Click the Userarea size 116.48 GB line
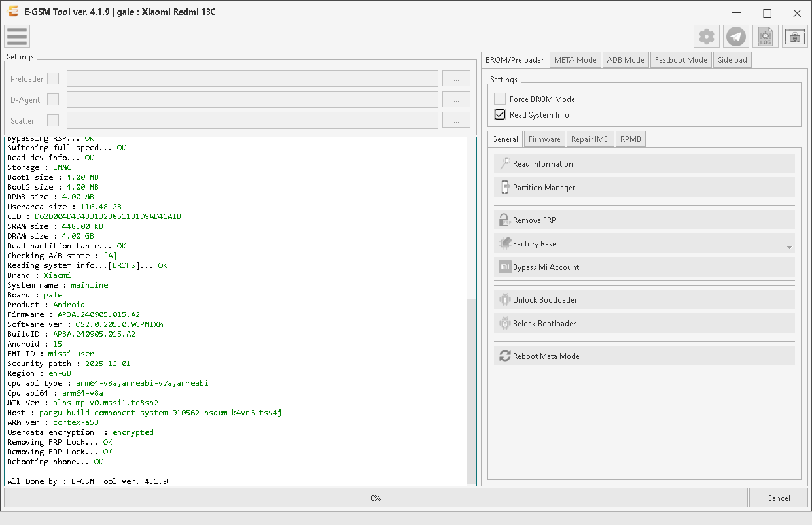Image resolution: width=812 pixels, height=525 pixels. coord(64,207)
